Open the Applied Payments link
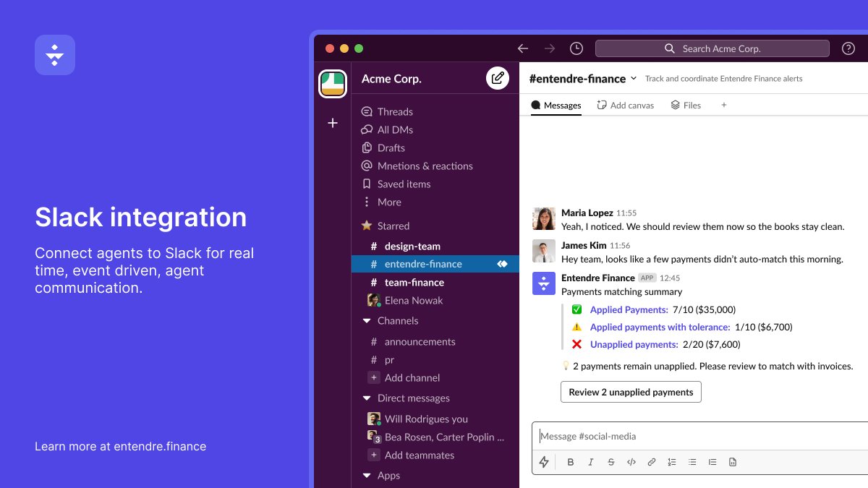Viewport: 868px width, 488px height. [x=629, y=309]
